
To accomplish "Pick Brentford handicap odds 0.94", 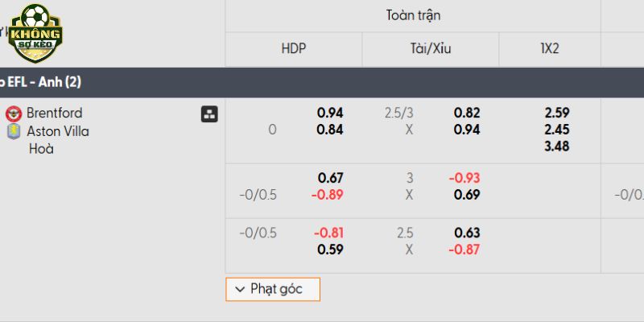I will 330,113.
